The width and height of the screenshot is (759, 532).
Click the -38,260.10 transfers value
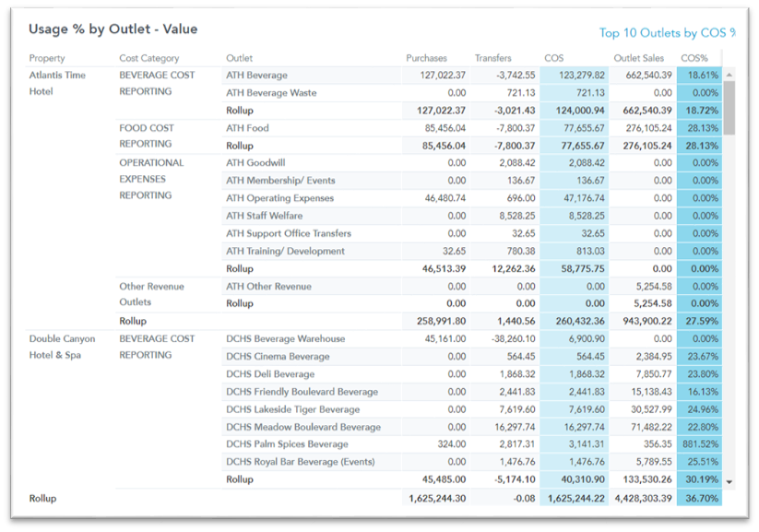(513, 339)
